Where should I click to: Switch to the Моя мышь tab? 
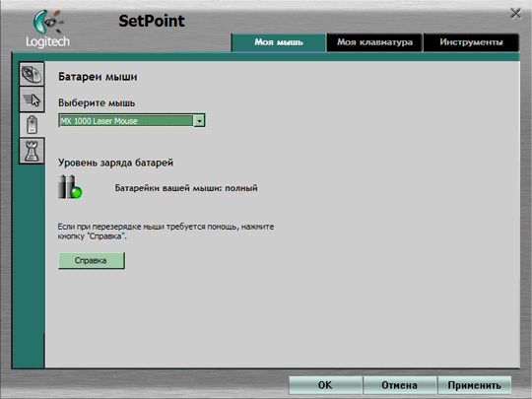pyautogui.click(x=279, y=42)
